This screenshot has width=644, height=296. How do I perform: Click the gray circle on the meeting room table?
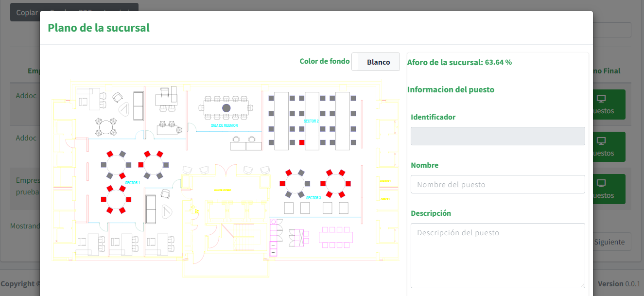click(x=226, y=108)
